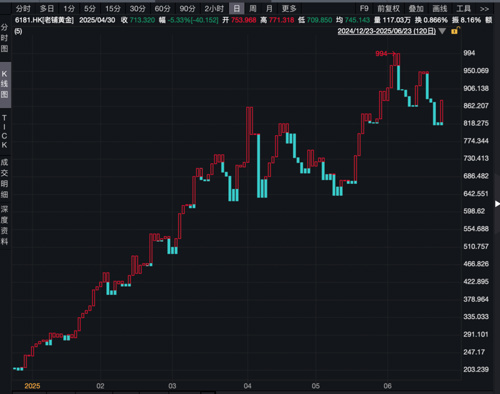Open the 成交明细 sidebar panel
This screenshot has height=394, width=500.
[4, 178]
